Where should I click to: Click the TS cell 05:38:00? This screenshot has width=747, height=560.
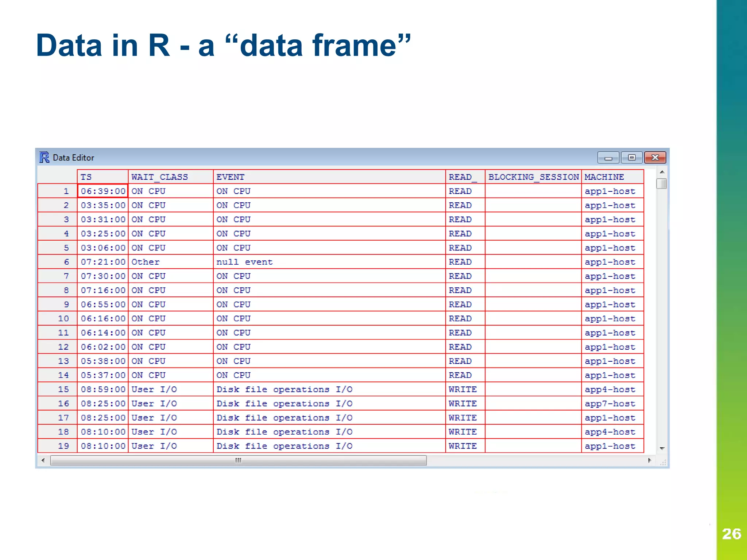[x=102, y=361]
